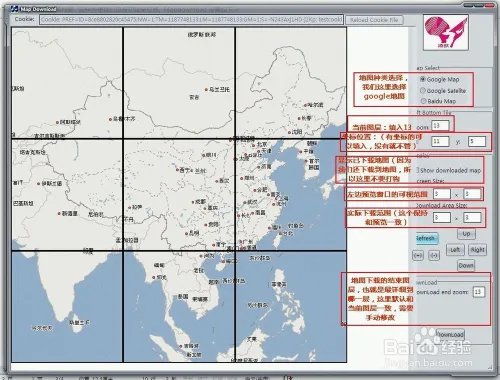
Task: Pan map with the Left button
Action: [x=455, y=250]
